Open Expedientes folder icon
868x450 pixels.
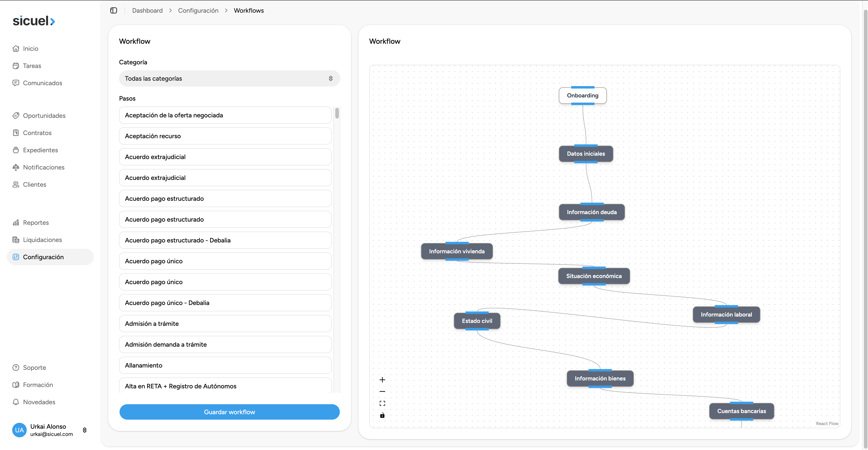[x=16, y=150]
